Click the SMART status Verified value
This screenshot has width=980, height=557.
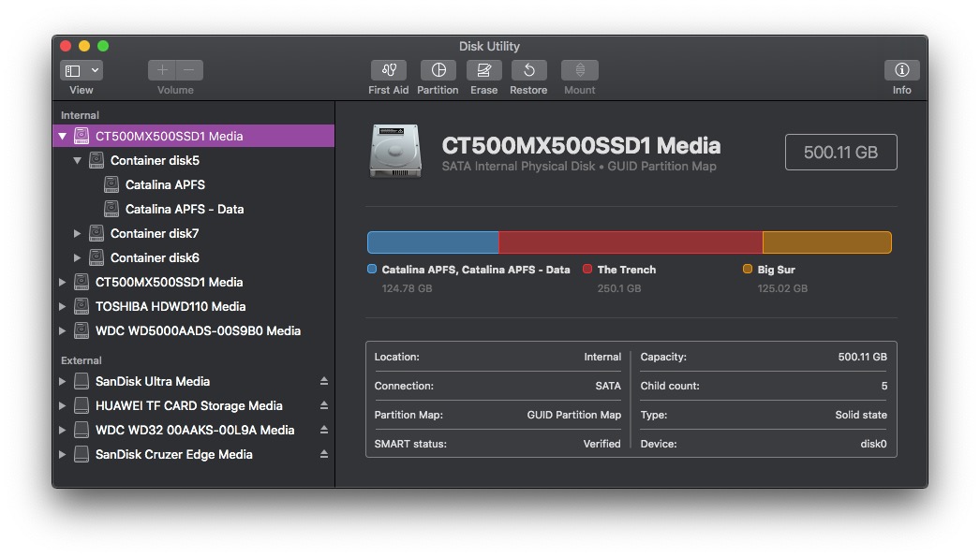click(x=601, y=444)
